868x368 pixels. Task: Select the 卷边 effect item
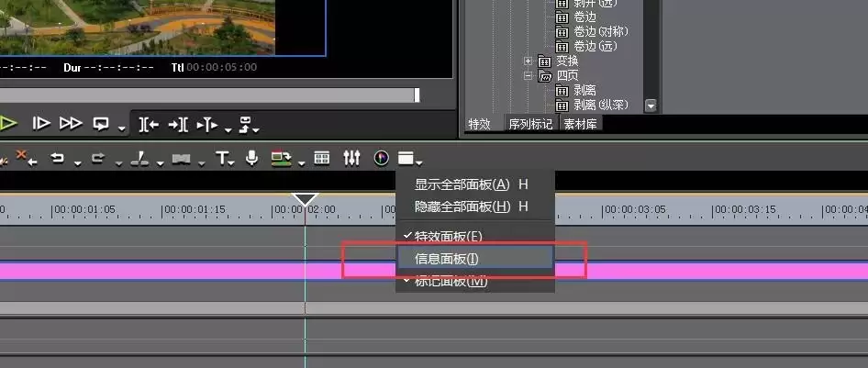[x=586, y=17]
